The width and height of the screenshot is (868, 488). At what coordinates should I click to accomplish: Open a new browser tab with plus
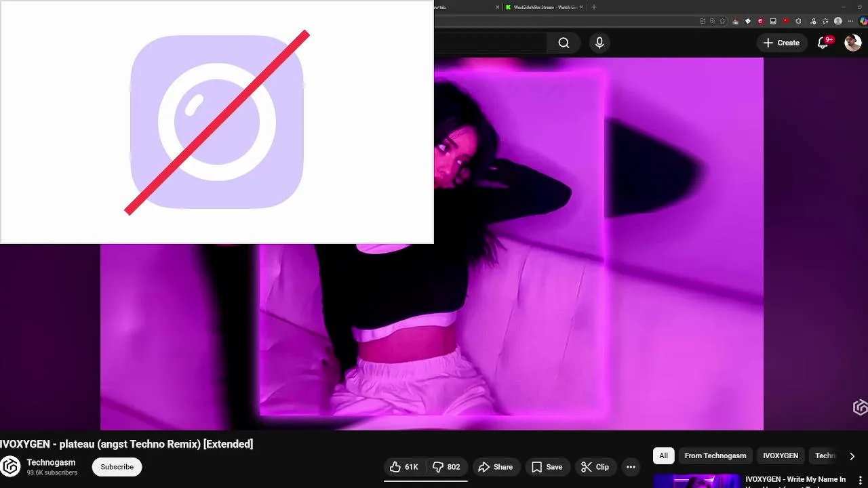pyautogui.click(x=594, y=7)
